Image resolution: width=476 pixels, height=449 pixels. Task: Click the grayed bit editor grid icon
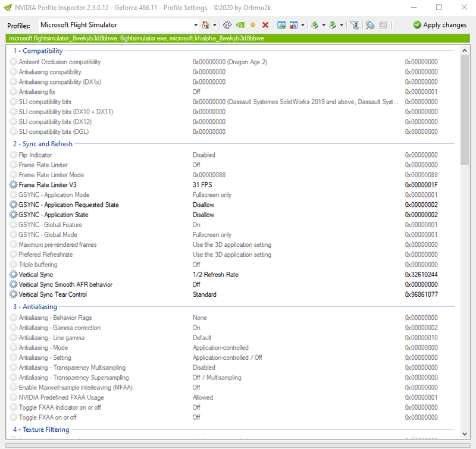(x=383, y=25)
